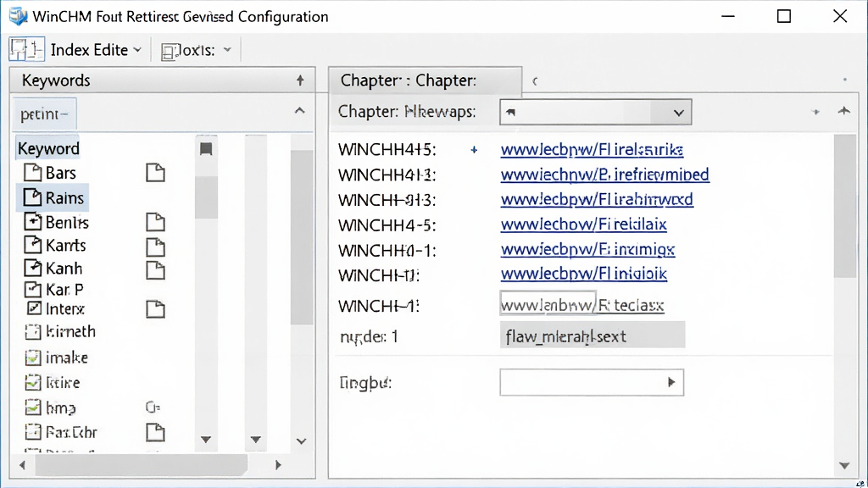The width and height of the screenshot is (868, 488).
Task: Click the WinCHM app icon in title bar
Action: (x=19, y=16)
